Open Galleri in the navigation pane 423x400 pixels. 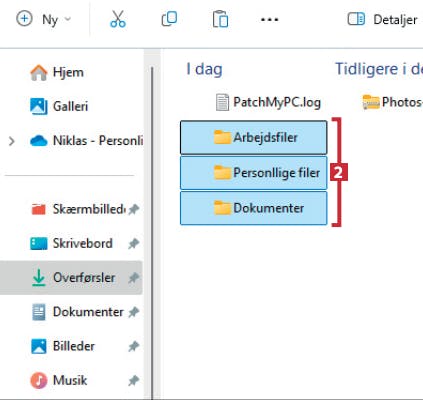point(59,106)
